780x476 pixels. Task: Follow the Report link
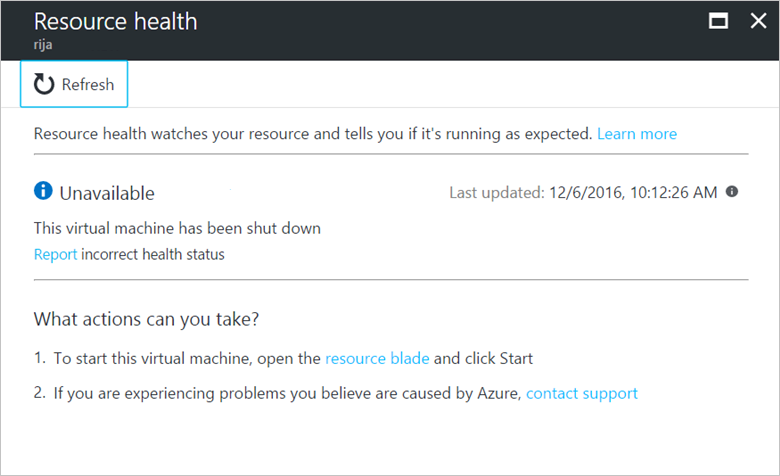55,254
